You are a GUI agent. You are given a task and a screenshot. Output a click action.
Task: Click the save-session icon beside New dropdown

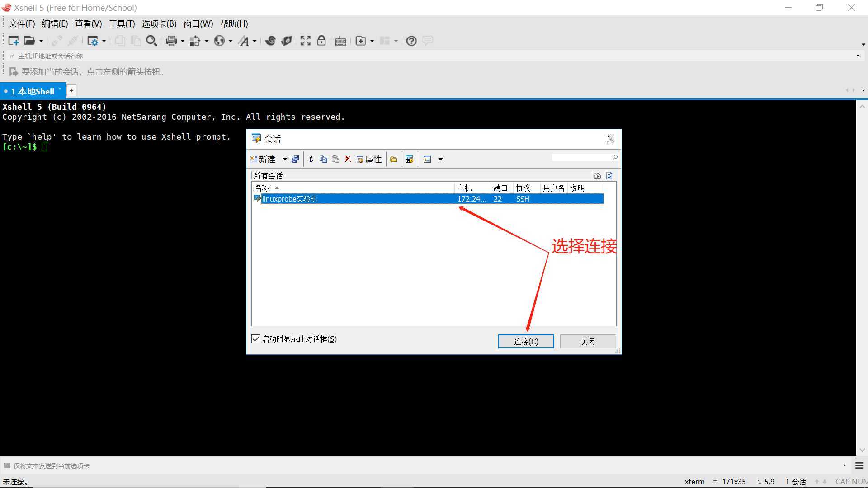click(x=295, y=159)
